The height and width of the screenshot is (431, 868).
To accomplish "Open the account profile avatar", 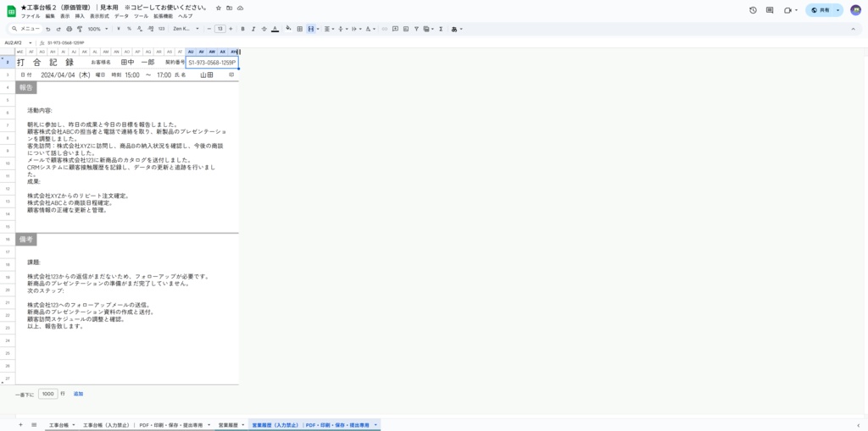I will 856,10.
